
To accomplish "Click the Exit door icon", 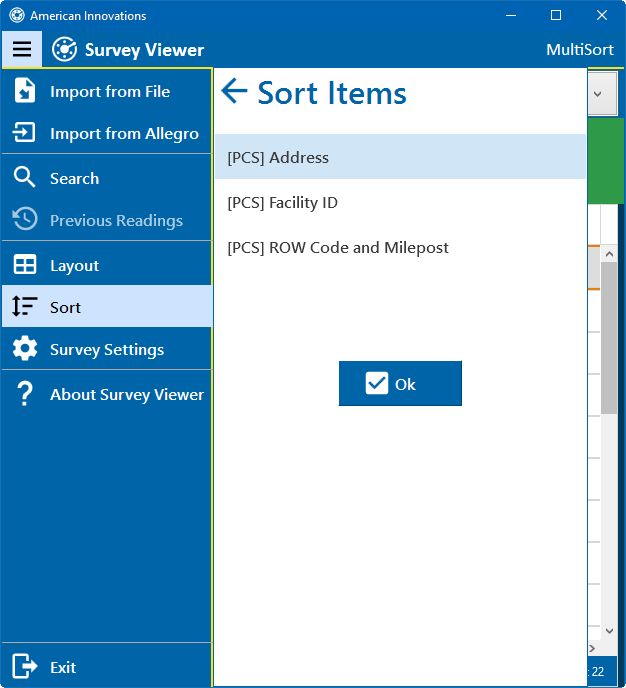I will pos(24,666).
